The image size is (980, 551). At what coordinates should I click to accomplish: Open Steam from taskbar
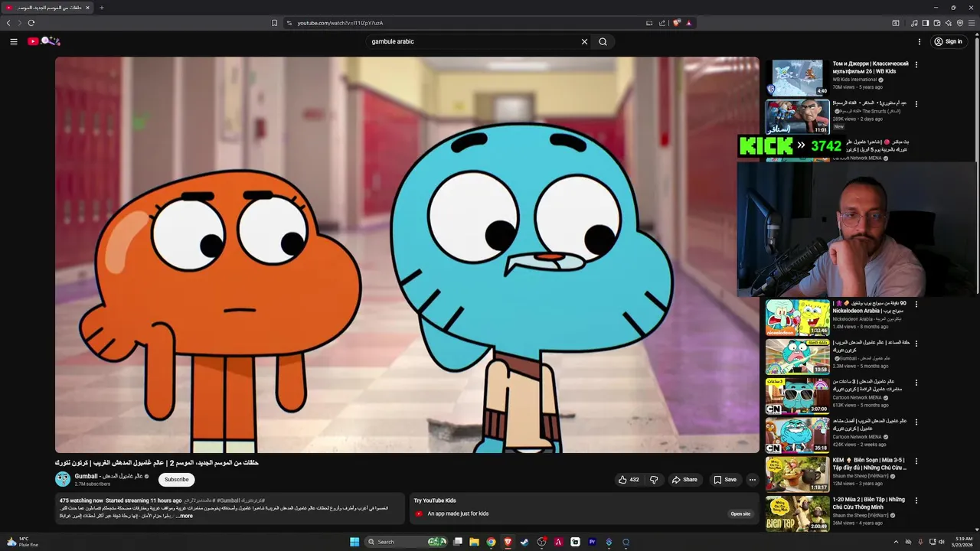click(x=524, y=542)
